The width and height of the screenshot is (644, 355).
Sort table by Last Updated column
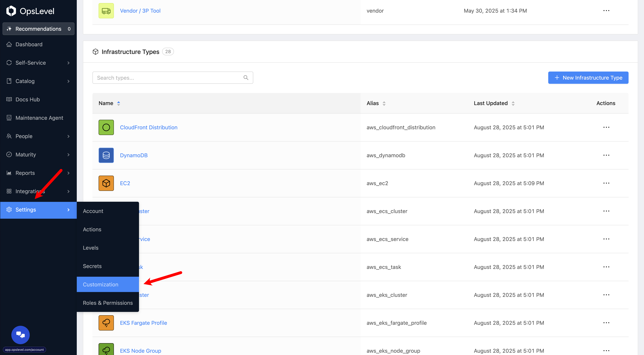point(513,103)
